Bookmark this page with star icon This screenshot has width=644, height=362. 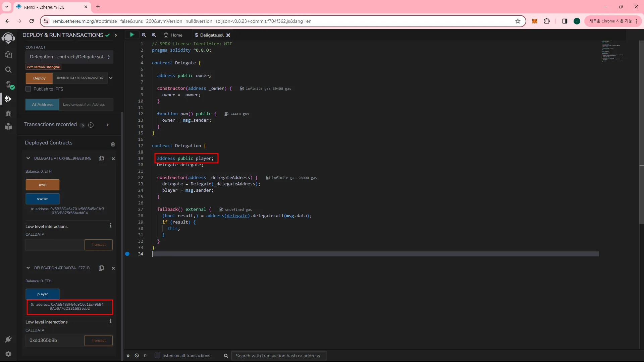(518, 21)
